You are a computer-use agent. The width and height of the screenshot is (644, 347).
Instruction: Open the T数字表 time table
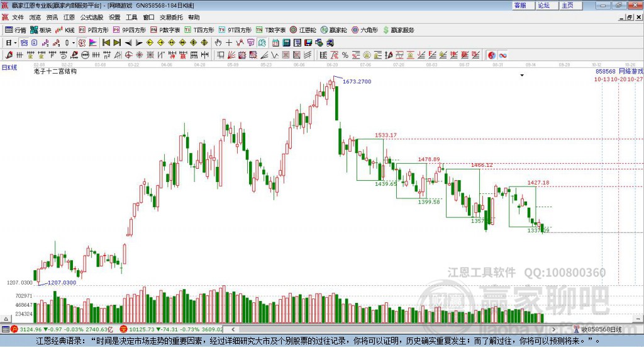270,30
